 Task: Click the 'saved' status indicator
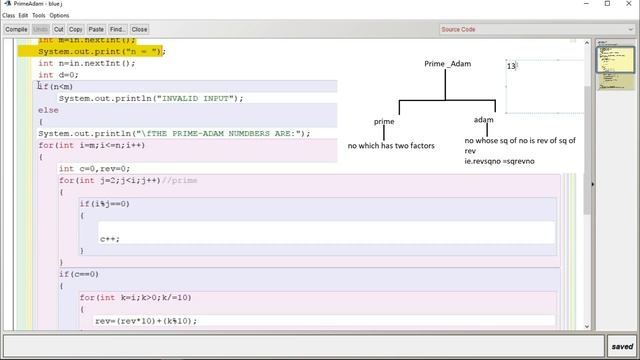pyautogui.click(x=622, y=346)
